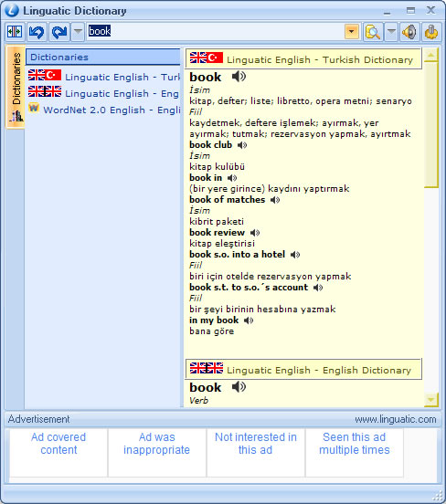This screenshot has width=446, height=504.
Task: Go forward with the redo arrow
Action: coord(59,32)
